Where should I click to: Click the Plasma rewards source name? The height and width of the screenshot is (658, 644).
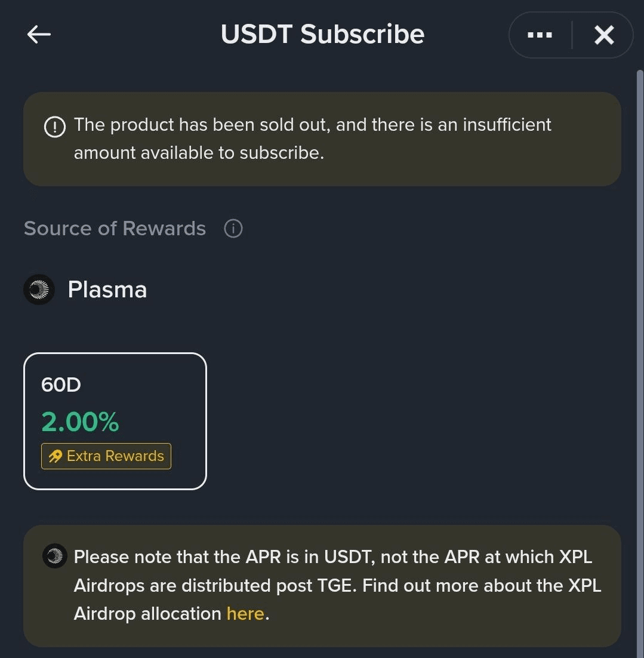tap(107, 290)
